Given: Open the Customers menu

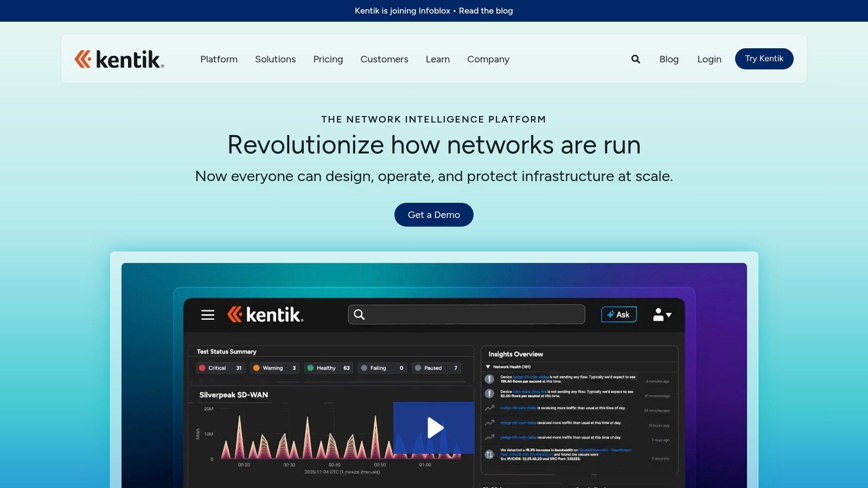Looking at the screenshot, I should pyautogui.click(x=385, y=59).
